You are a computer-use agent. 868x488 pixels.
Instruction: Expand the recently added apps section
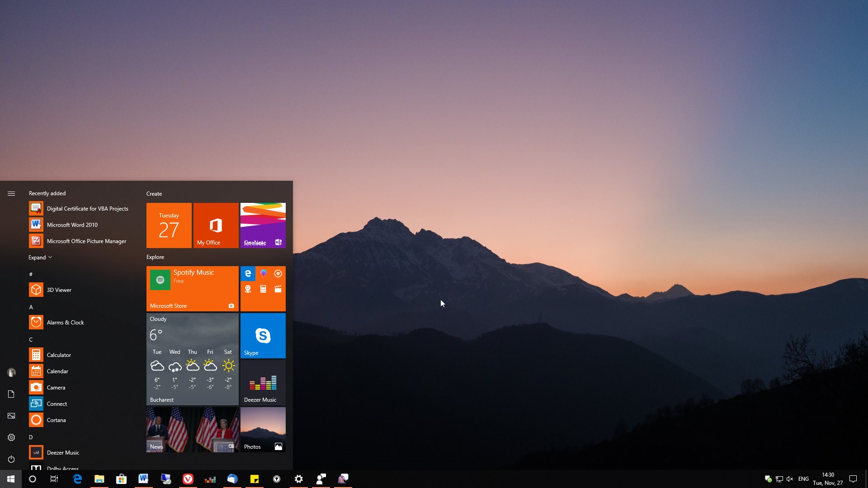pyautogui.click(x=40, y=257)
